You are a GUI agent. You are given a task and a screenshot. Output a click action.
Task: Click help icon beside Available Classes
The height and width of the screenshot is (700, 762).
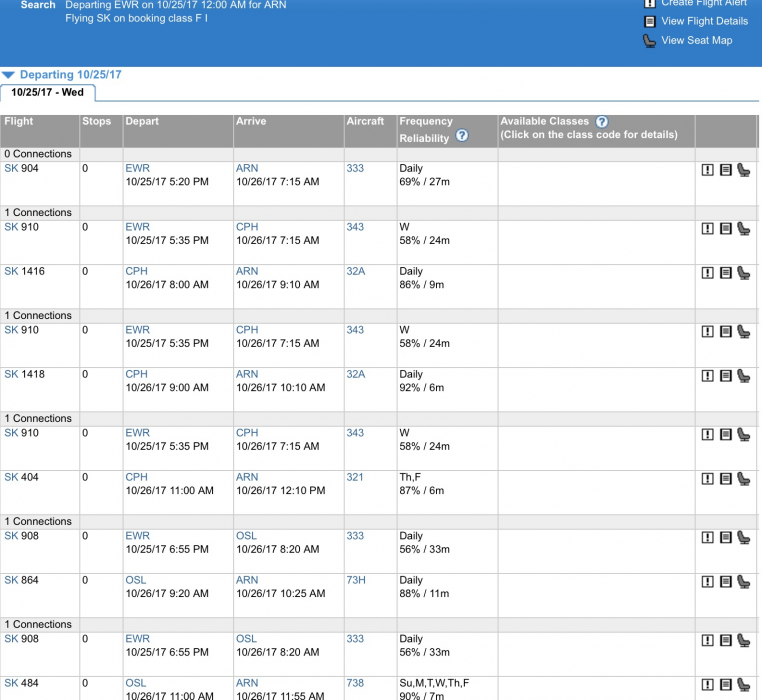(601, 122)
